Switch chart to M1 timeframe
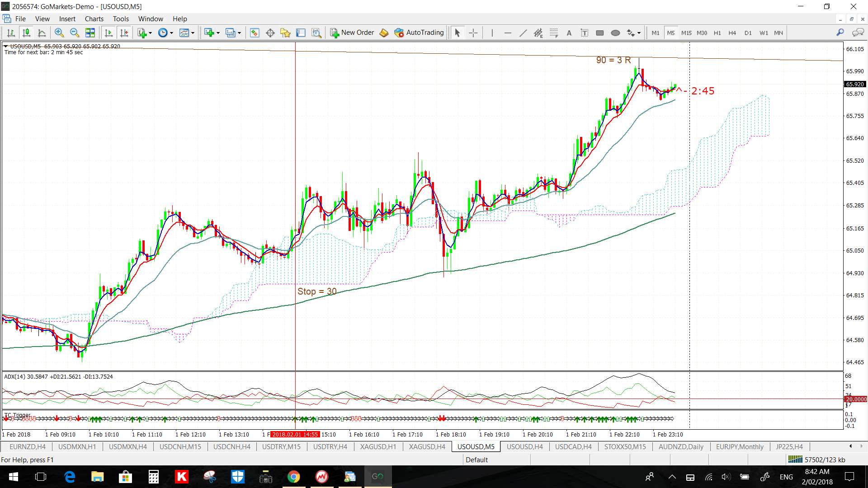 656,33
